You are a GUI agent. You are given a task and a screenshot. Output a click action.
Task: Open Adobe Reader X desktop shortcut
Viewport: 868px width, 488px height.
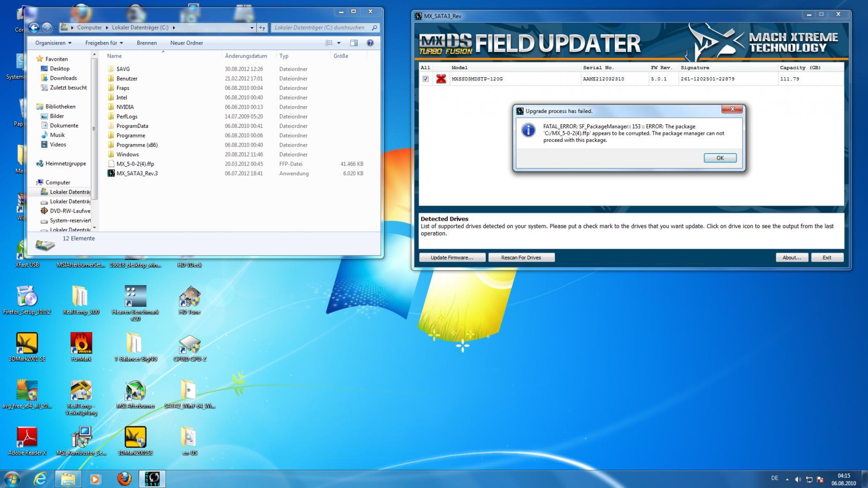(x=27, y=441)
